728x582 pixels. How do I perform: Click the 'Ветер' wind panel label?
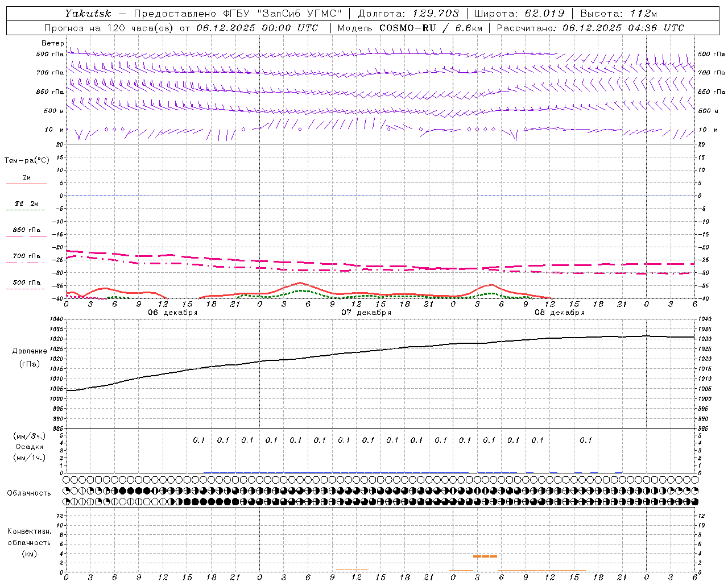click(53, 43)
